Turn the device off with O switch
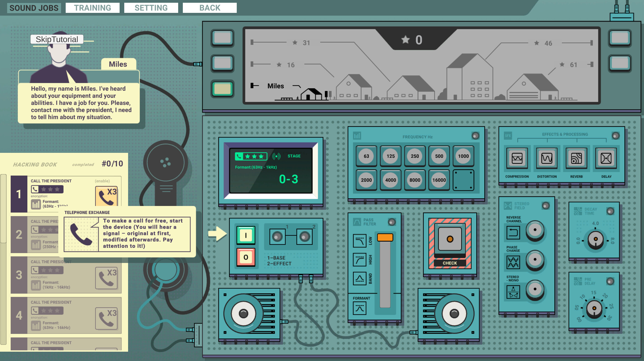Screen dimensions: 644x361 pyautogui.click(x=246, y=257)
